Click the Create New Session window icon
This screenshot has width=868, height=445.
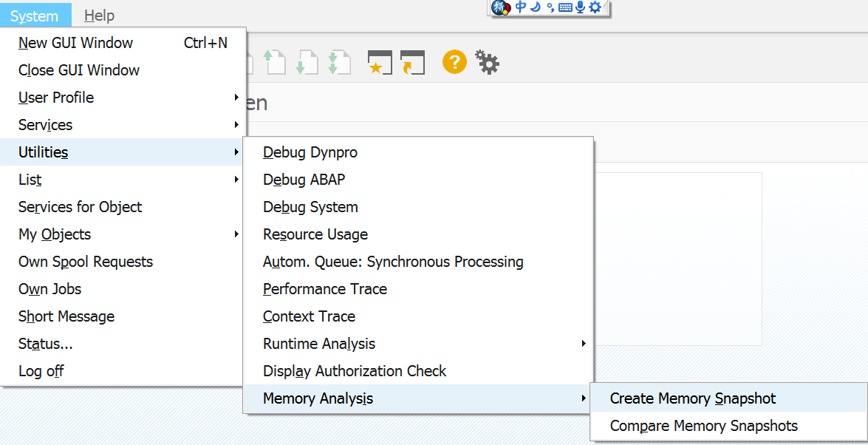pos(380,62)
